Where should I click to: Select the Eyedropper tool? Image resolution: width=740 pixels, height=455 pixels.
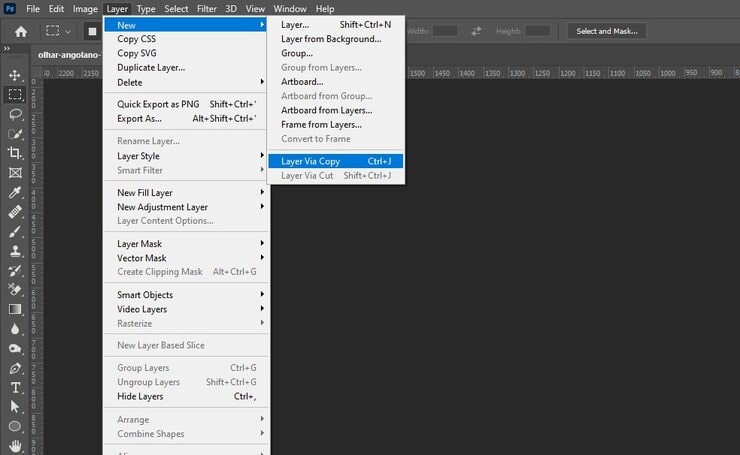[x=15, y=192]
